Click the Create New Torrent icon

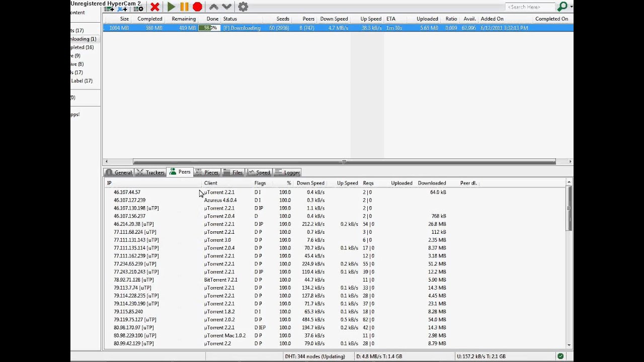[x=138, y=8]
